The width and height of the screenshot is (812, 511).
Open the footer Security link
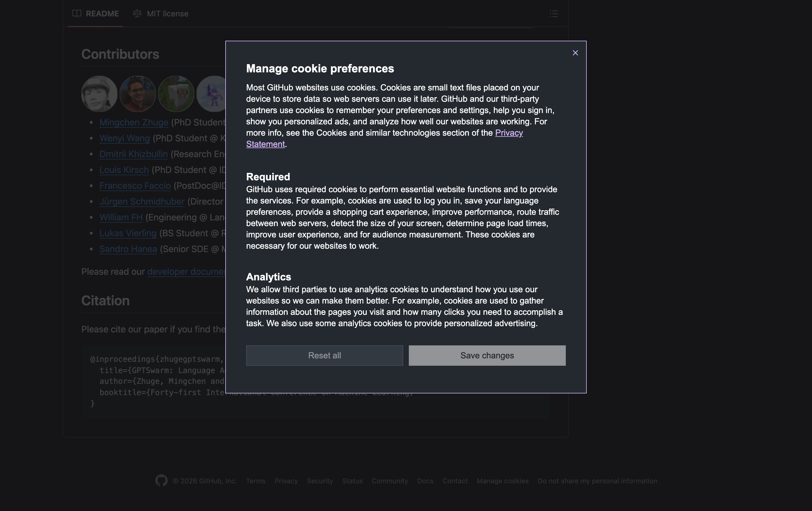pyautogui.click(x=320, y=481)
